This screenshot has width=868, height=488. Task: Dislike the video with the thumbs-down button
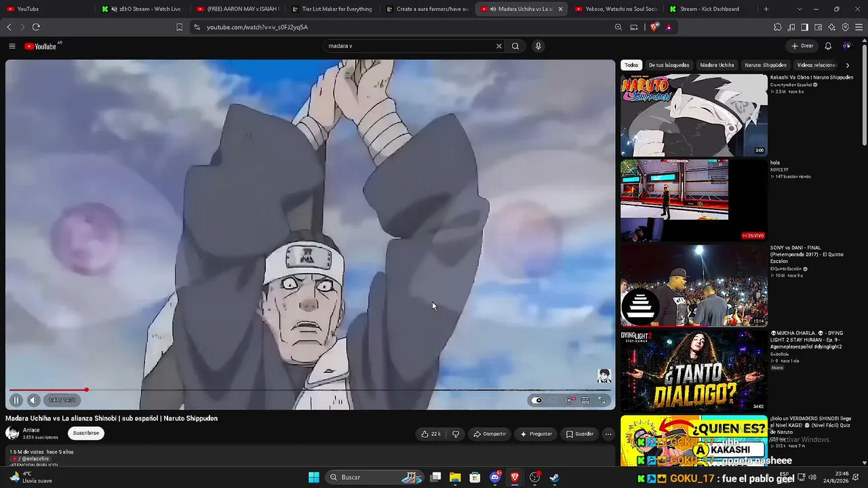[456, 434]
